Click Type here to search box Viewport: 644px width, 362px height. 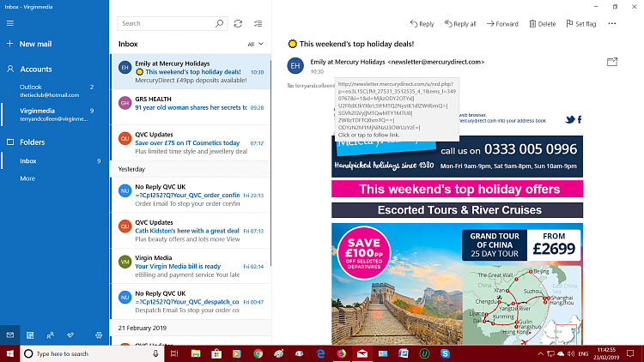(x=93, y=353)
